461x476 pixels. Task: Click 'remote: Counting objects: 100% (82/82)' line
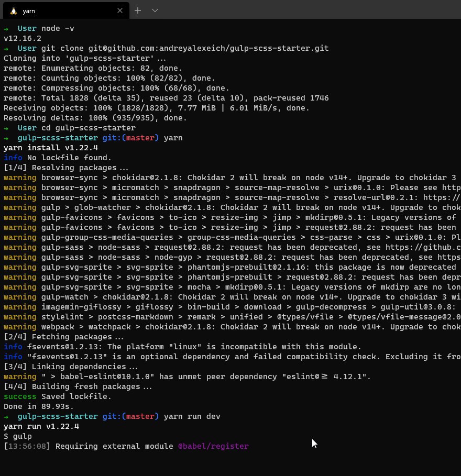[109, 79]
